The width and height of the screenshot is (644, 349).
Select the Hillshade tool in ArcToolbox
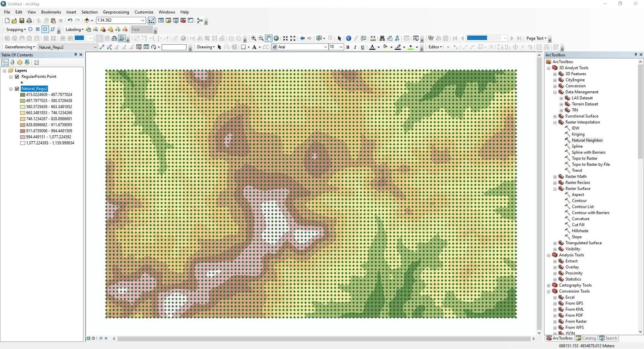[580, 231]
